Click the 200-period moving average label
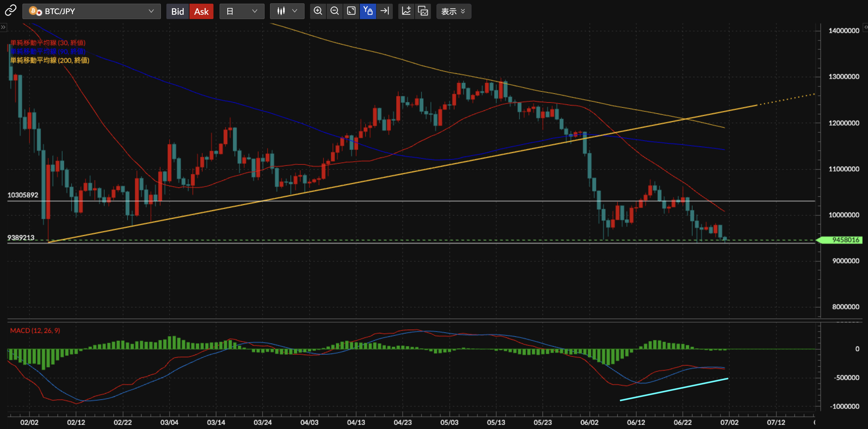Image resolution: width=868 pixels, height=429 pixels. click(50, 60)
